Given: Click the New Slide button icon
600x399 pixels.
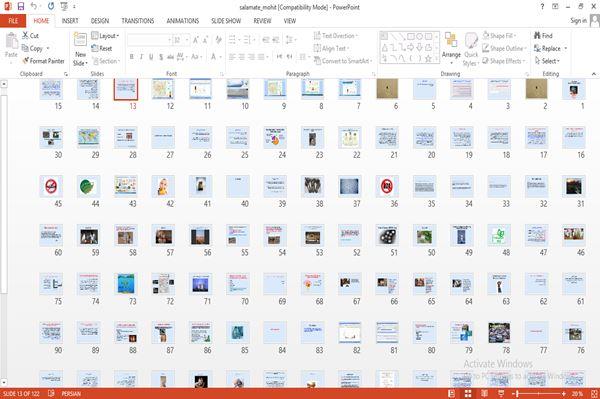Looking at the screenshot, I should pos(80,41).
